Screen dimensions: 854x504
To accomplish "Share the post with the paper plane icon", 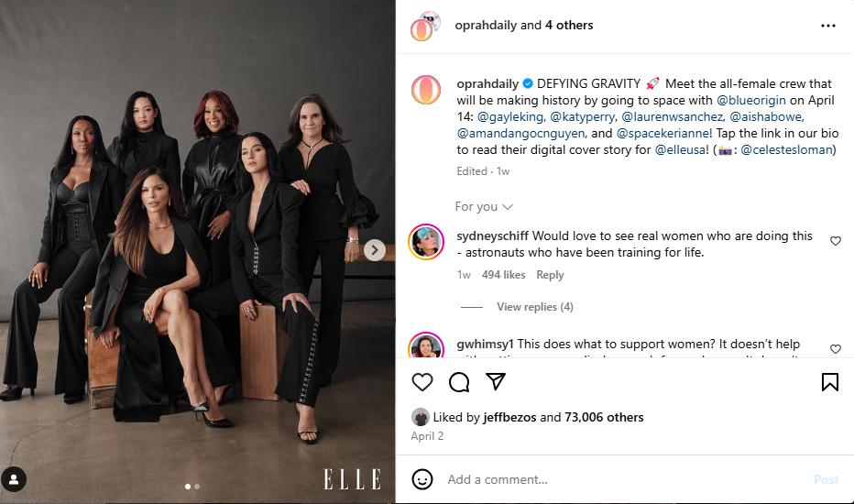I will pyautogui.click(x=495, y=382).
